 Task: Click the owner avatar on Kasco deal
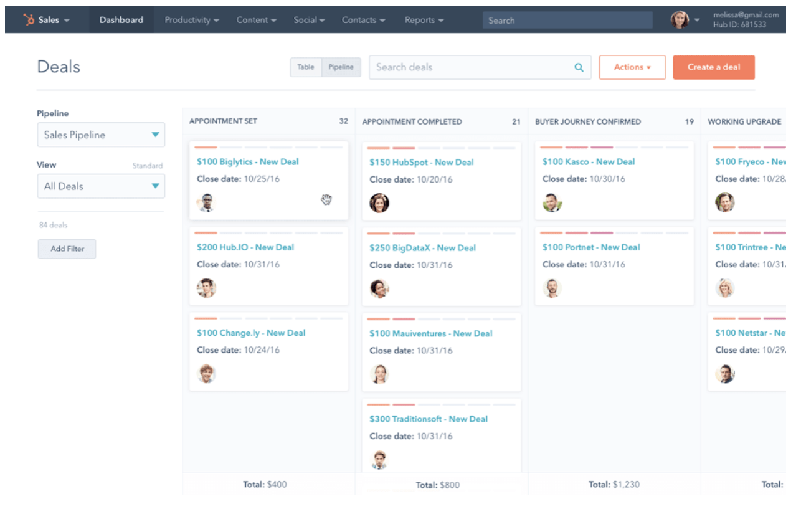point(552,202)
